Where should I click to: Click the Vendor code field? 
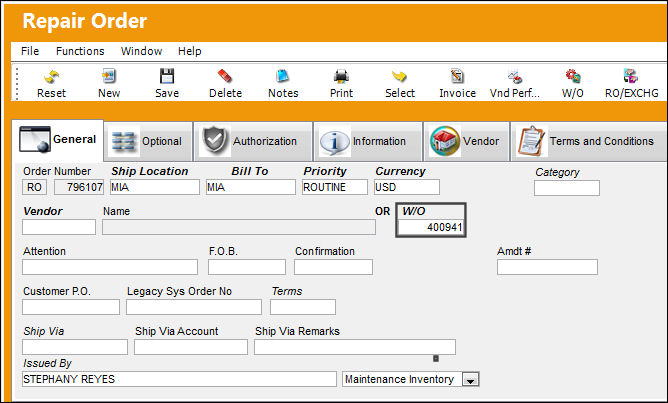coord(59,227)
